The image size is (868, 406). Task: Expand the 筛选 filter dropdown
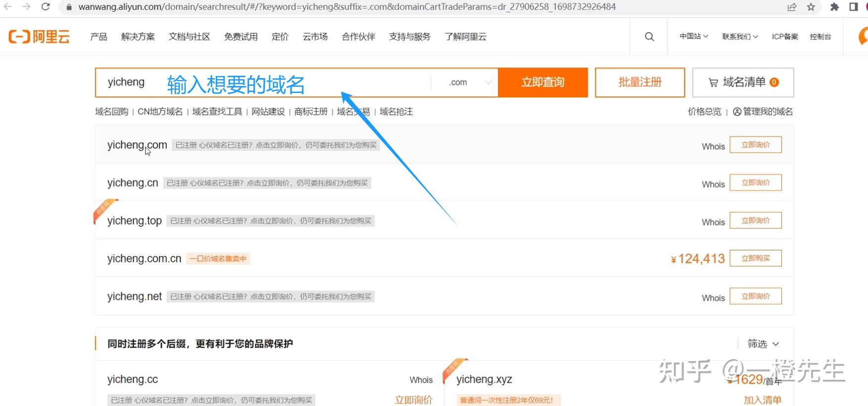tap(763, 344)
